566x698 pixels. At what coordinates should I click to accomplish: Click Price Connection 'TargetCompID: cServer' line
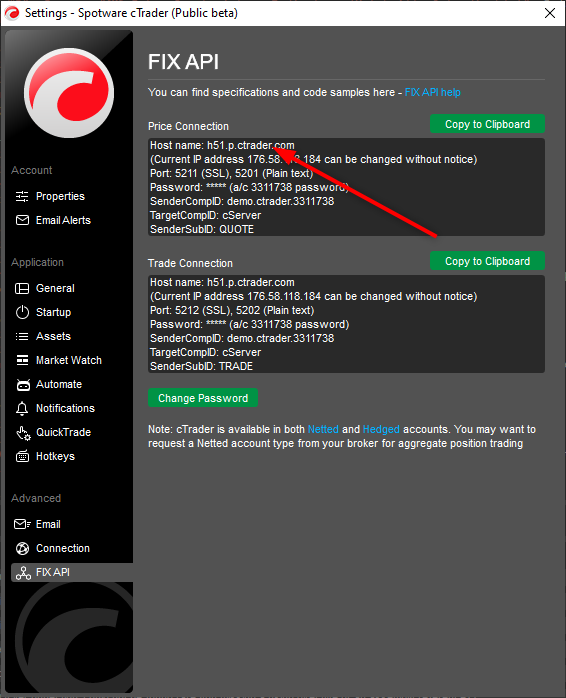(205, 215)
